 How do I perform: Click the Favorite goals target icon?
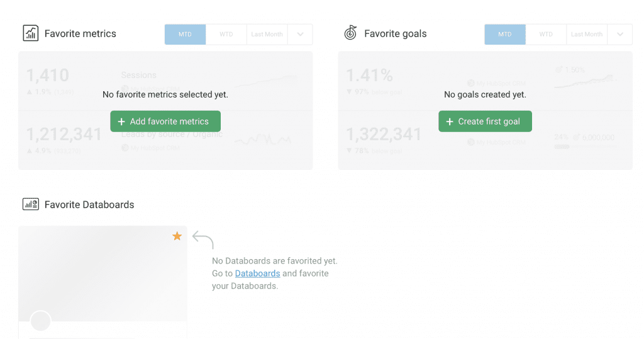point(350,33)
